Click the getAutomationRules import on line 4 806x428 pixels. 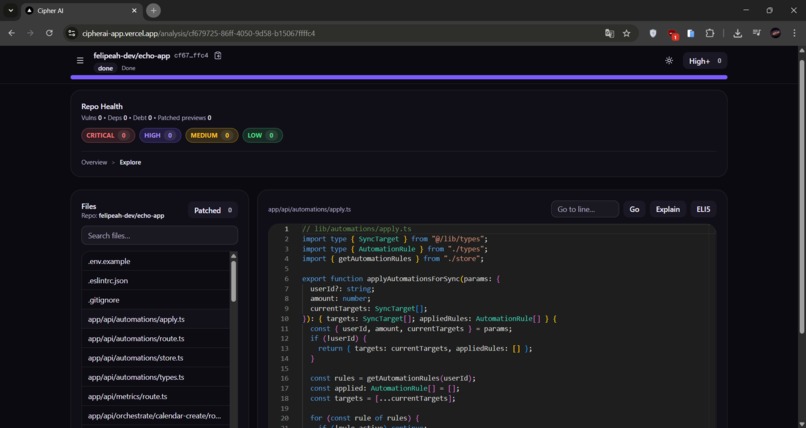click(x=377, y=259)
